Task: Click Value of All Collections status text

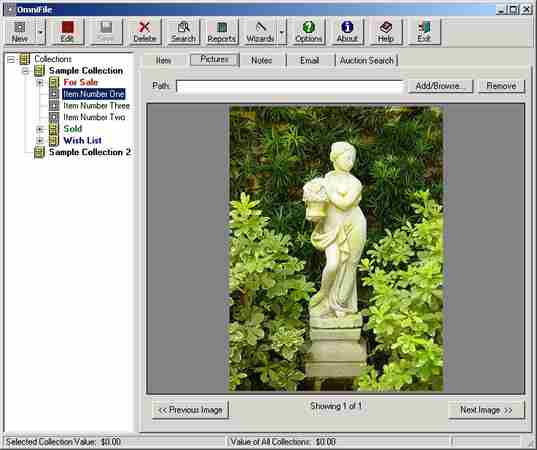Action: (283, 442)
